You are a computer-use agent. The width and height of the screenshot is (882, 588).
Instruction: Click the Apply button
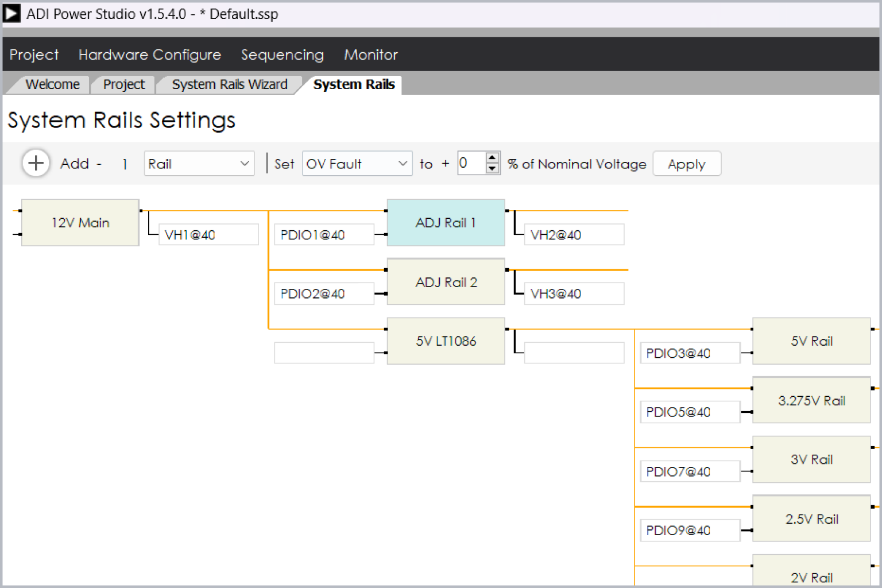pyautogui.click(x=687, y=164)
